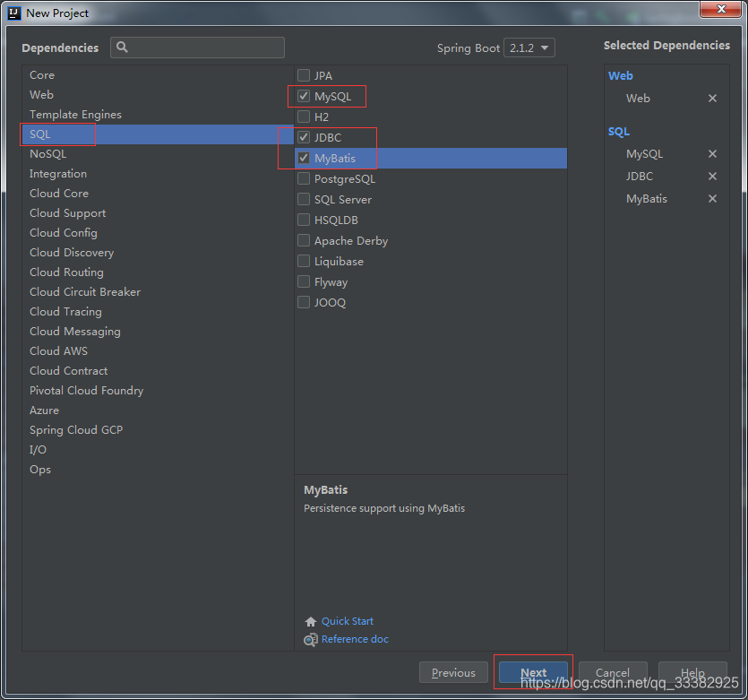Screen dimensions: 748x700
Task: Open the Quick Start link
Action: pos(348,621)
